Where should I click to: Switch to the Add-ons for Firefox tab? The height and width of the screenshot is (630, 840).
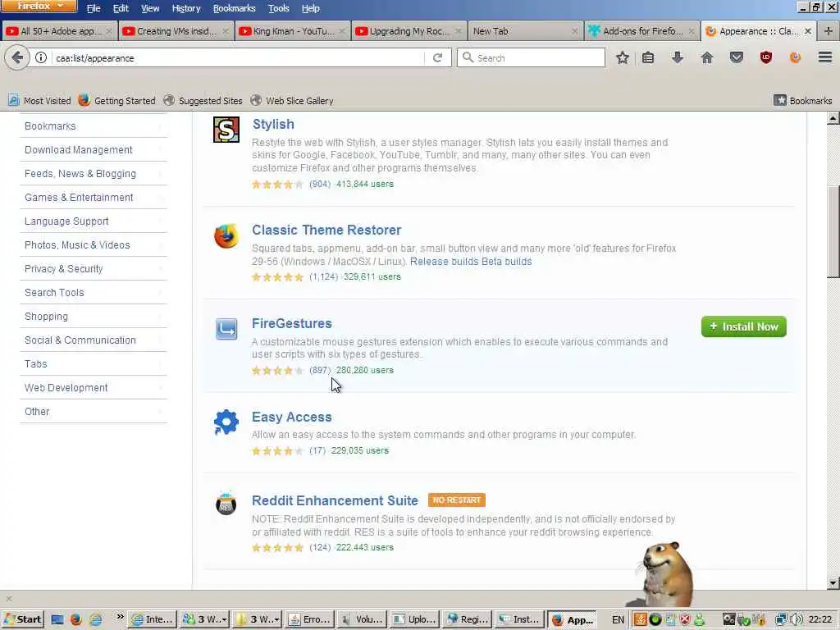pyautogui.click(x=641, y=31)
